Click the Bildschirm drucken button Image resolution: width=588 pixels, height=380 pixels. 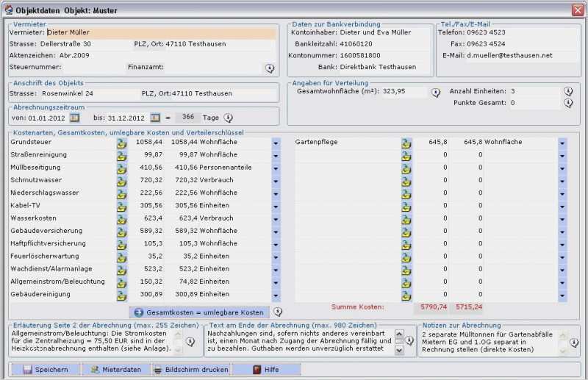191,370
